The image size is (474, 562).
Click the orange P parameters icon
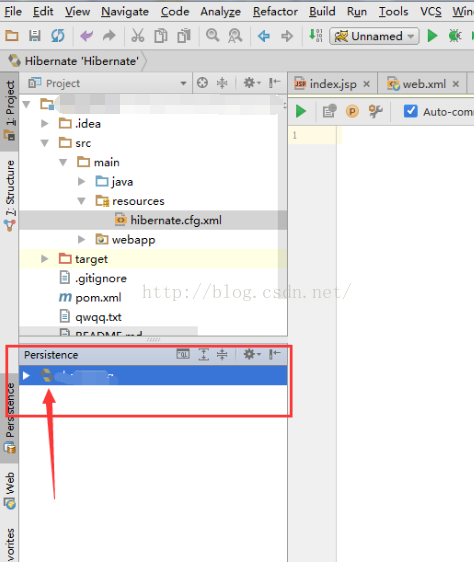(x=352, y=111)
